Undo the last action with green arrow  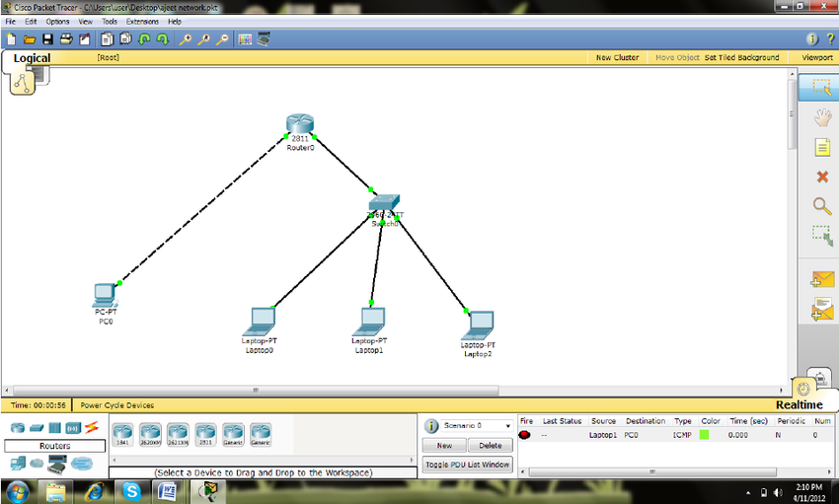coord(144,39)
